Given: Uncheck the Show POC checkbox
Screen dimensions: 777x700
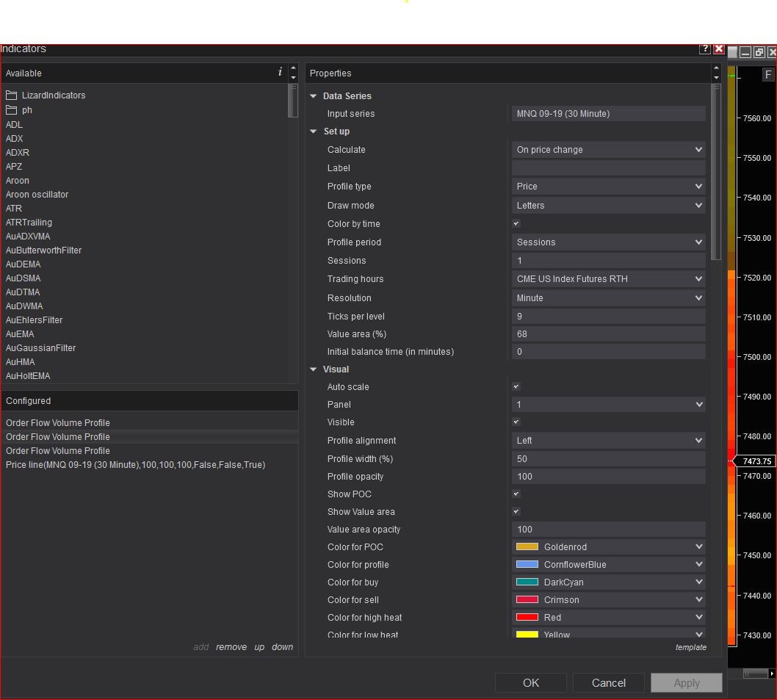Looking at the screenshot, I should [516, 494].
